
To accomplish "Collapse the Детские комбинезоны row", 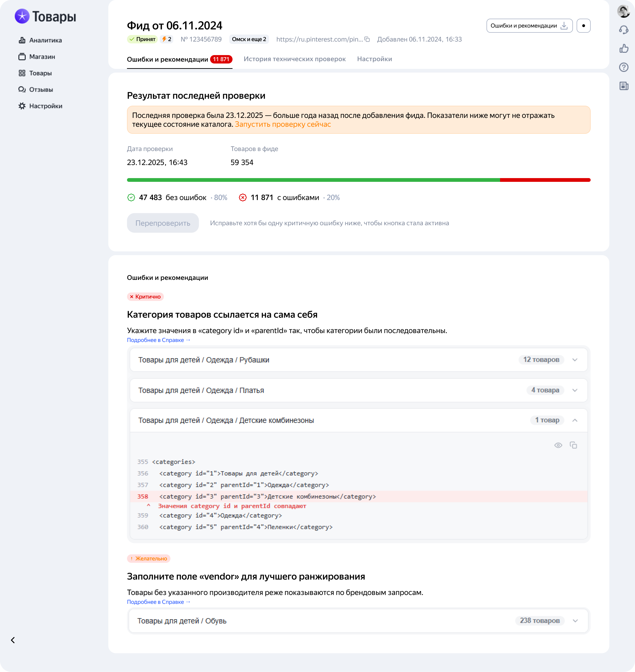I will point(359,420).
